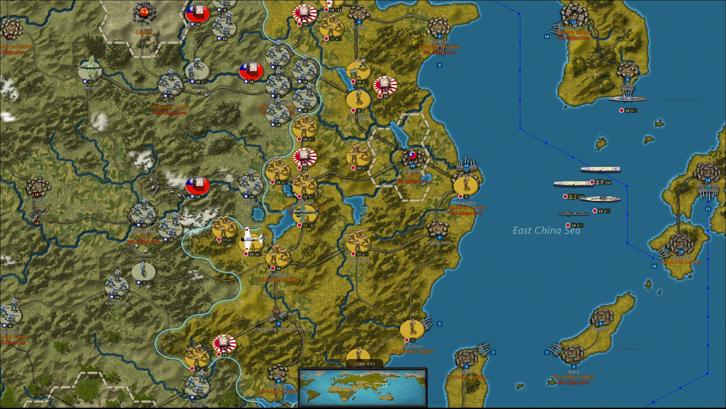This screenshot has height=409, width=726.
Task: Select the Japanese coastal unit facing Taiwan
Action: (412, 329)
